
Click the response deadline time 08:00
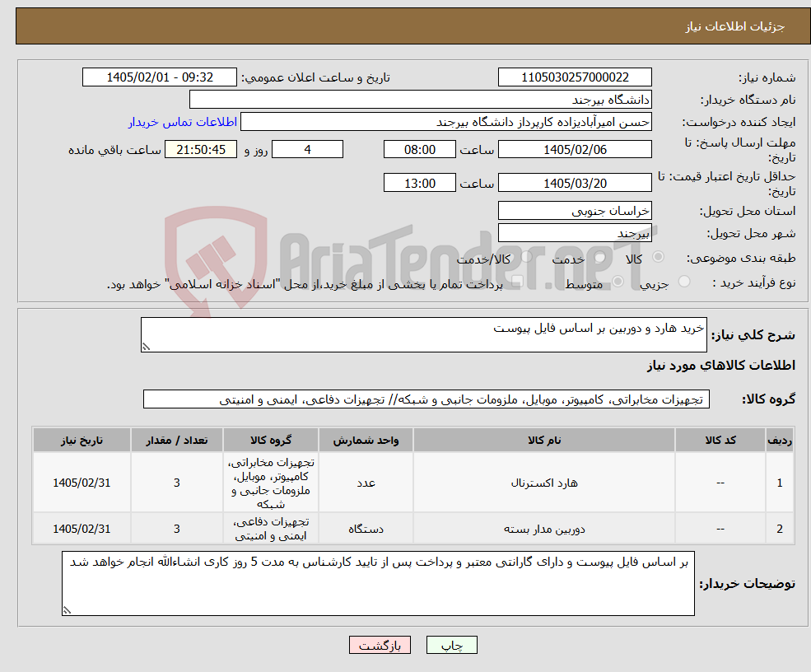pos(419,150)
